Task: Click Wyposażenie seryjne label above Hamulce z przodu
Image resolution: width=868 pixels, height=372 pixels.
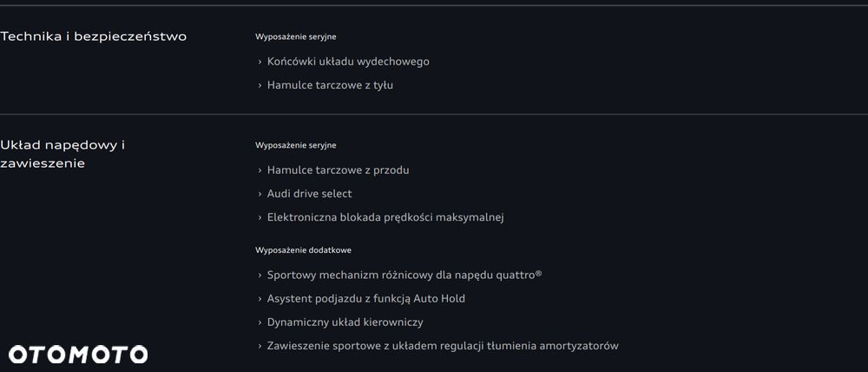Action: (296, 145)
